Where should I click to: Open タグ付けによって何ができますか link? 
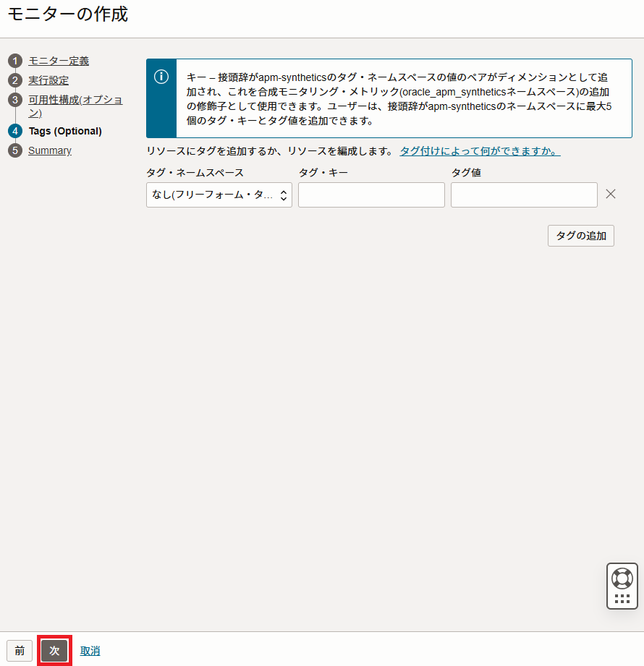[x=480, y=151]
